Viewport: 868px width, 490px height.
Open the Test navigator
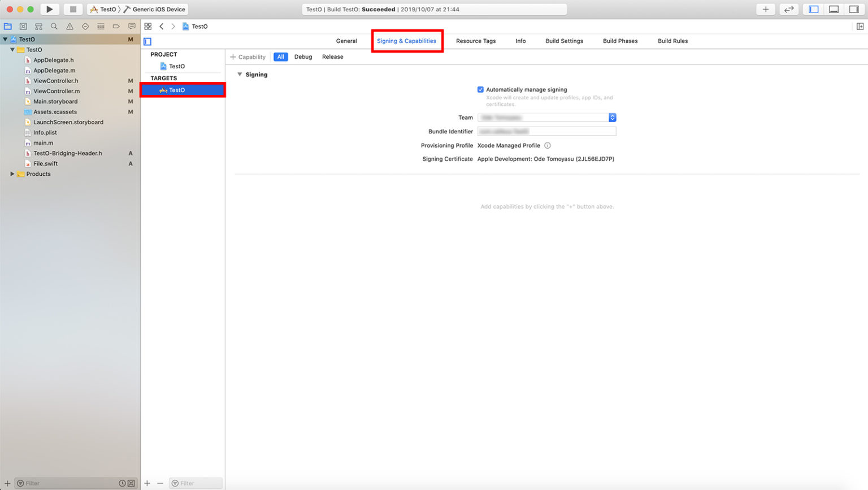tap(85, 26)
